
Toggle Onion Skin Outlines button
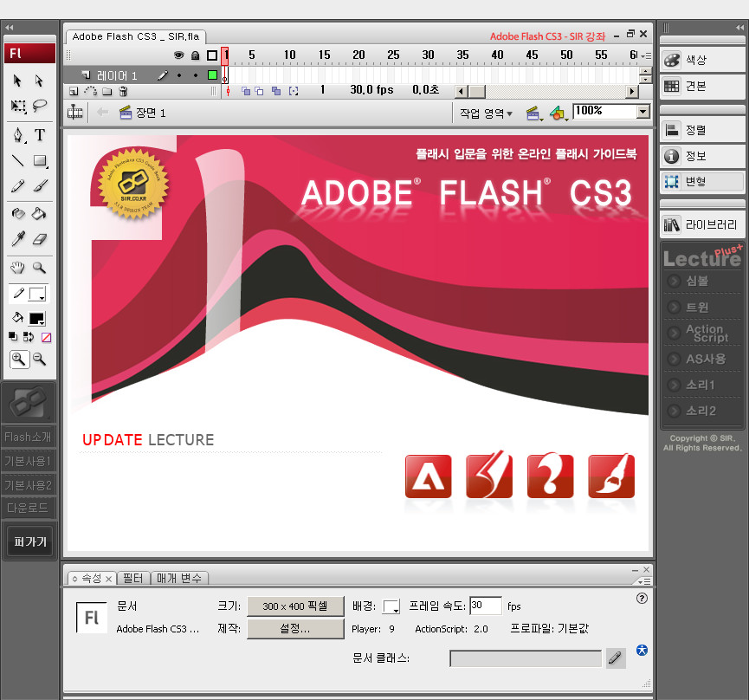pyautogui.click(x=260, y=91)
